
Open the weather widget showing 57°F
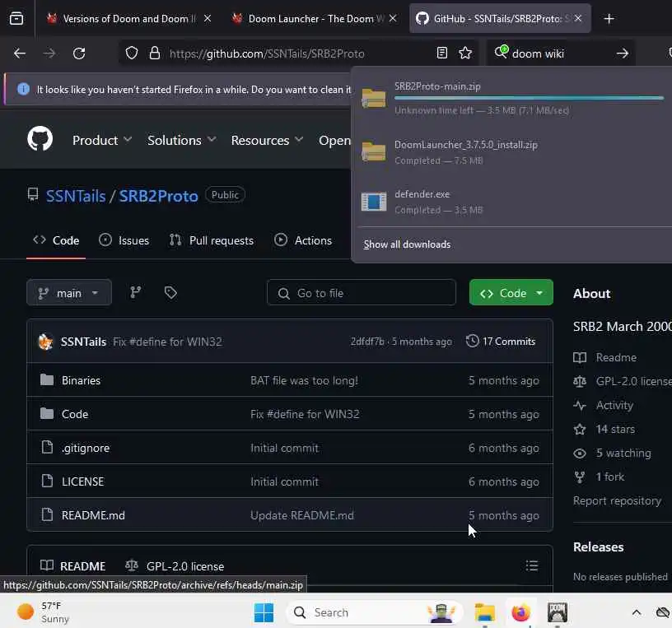coord(43,612)
